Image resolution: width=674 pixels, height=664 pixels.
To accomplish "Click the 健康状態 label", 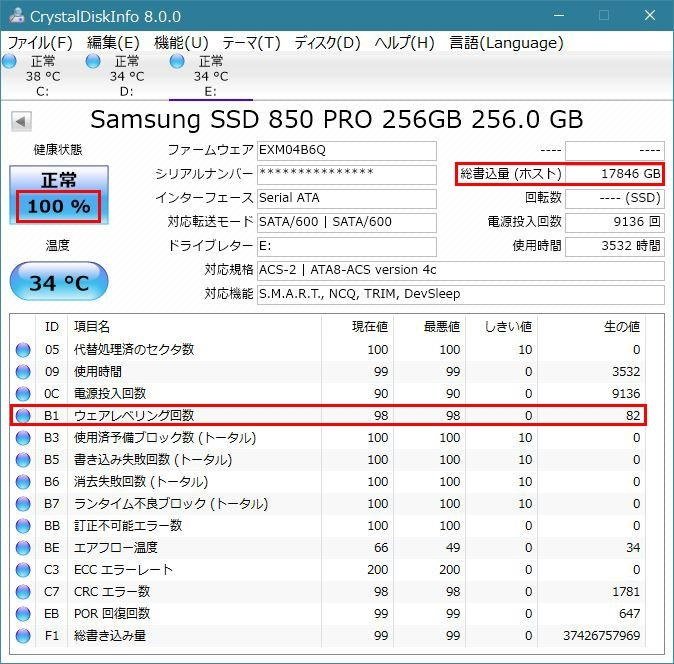I will (x=58, y=150).
